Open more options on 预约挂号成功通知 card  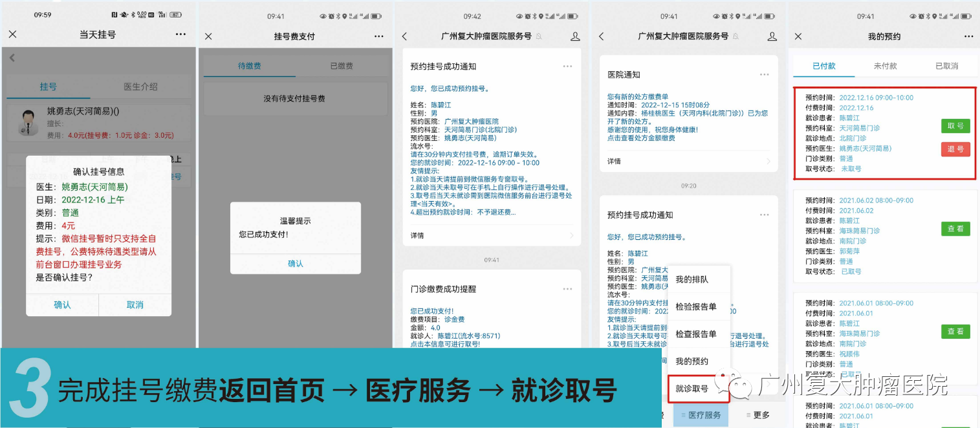point(567,67)
